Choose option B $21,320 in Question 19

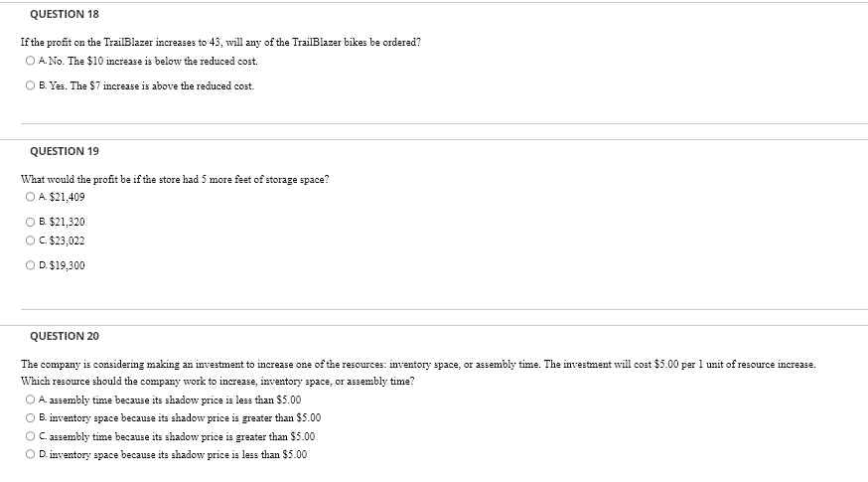(x=30, y=223)
